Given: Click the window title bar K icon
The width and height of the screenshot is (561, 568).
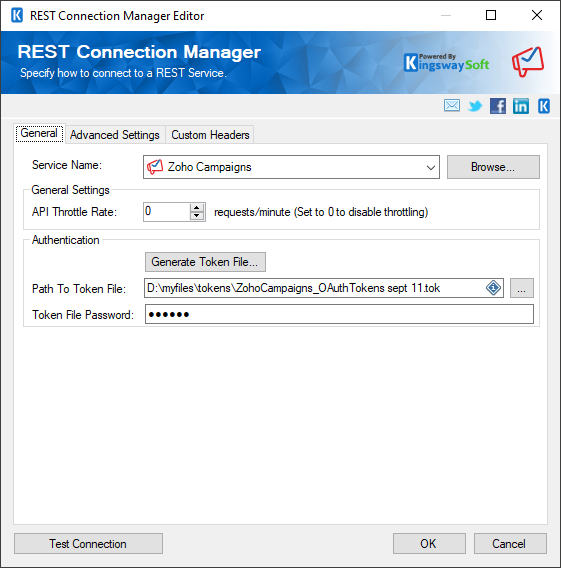Looking at the screenshot, I should pyautogui.click(x=17, y=16).
